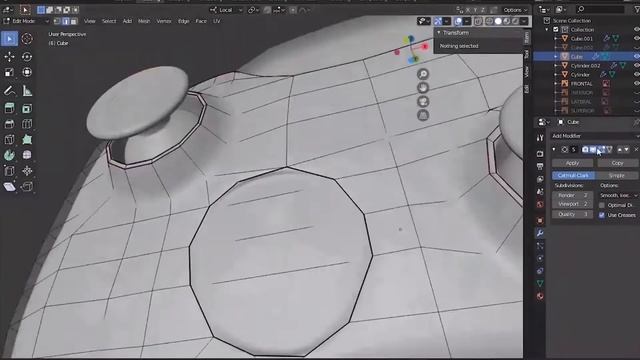The width and height of the screenshot is (640, 360).
Task: Select the Inset Faces tool
Action: coord(27,109)
